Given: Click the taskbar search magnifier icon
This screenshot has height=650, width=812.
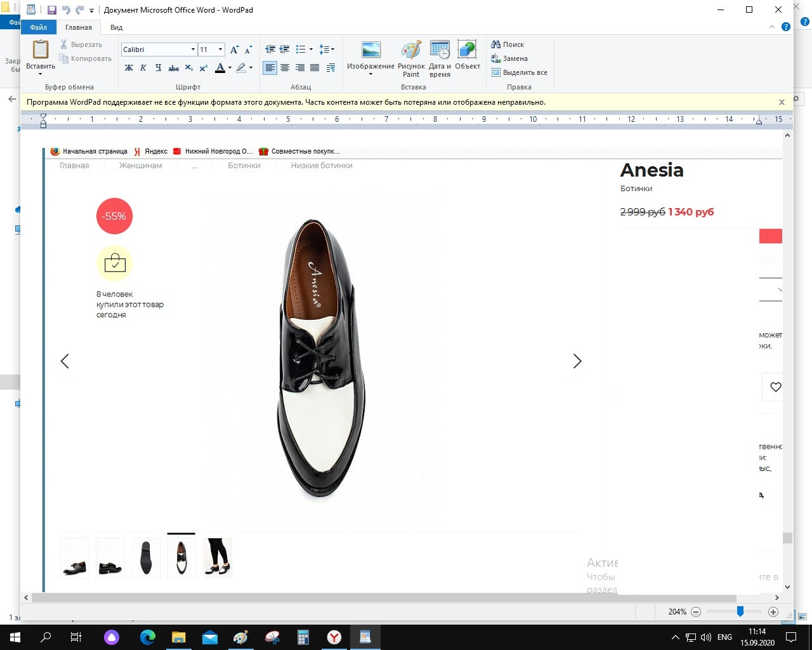Looking at the screenshot, I should point(46,637).
